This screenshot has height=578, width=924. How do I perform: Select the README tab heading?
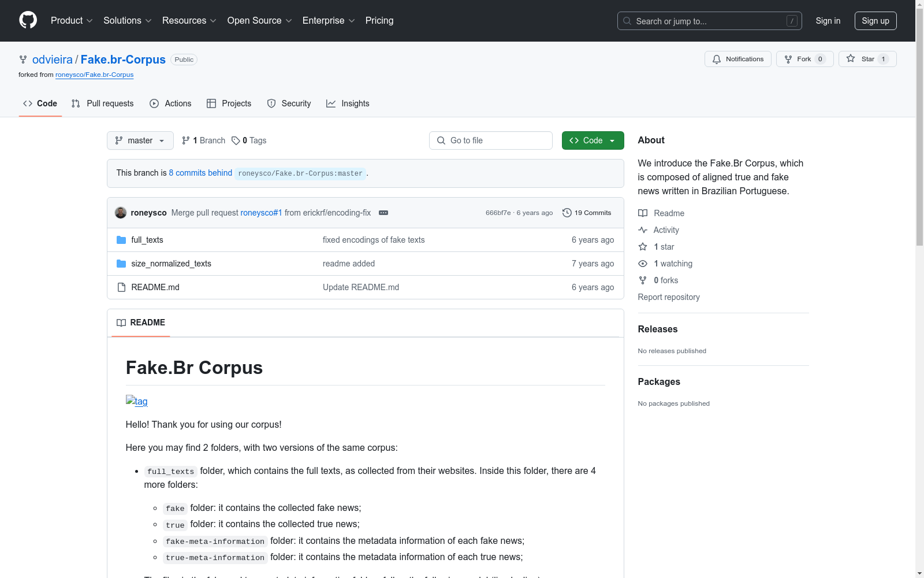(x=141, y=323)
